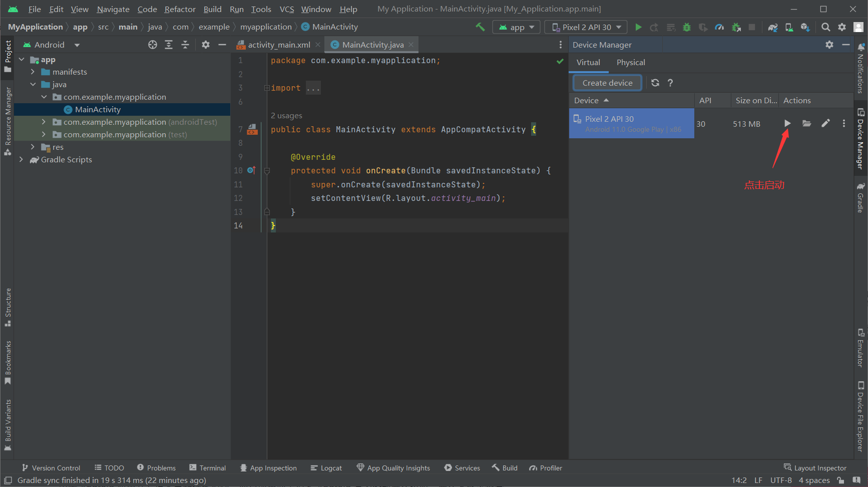This screenshot has height=487, width=868.
Task: Open the Build menu
Action: tap(212, 9)
